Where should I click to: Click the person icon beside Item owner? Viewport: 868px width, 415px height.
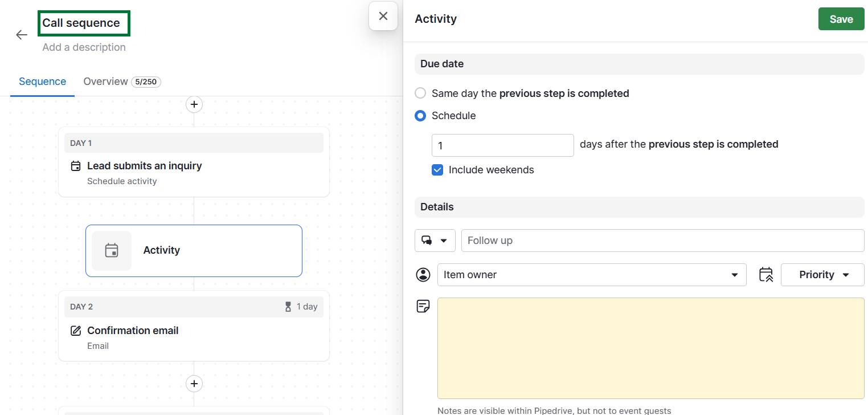[x=423, y=275]
